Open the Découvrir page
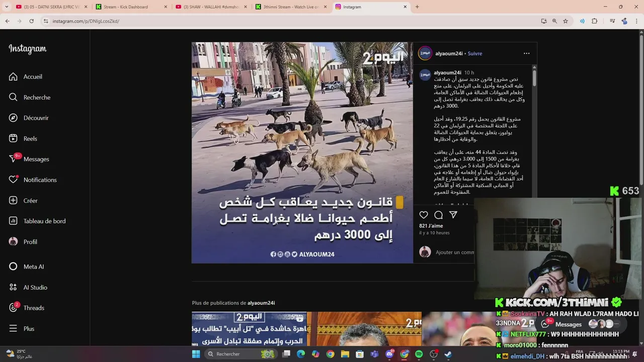This screenshot has height=362, width=644. 29,118
